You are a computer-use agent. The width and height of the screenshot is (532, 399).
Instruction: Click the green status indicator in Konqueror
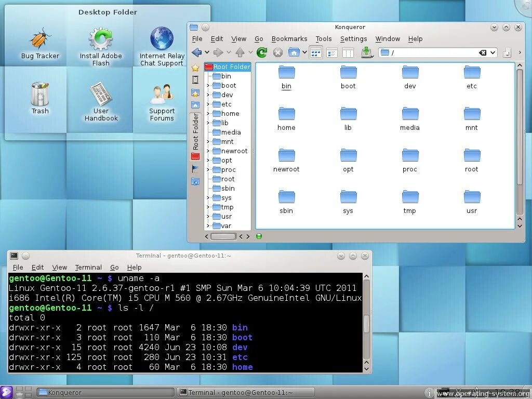point(259,236)
